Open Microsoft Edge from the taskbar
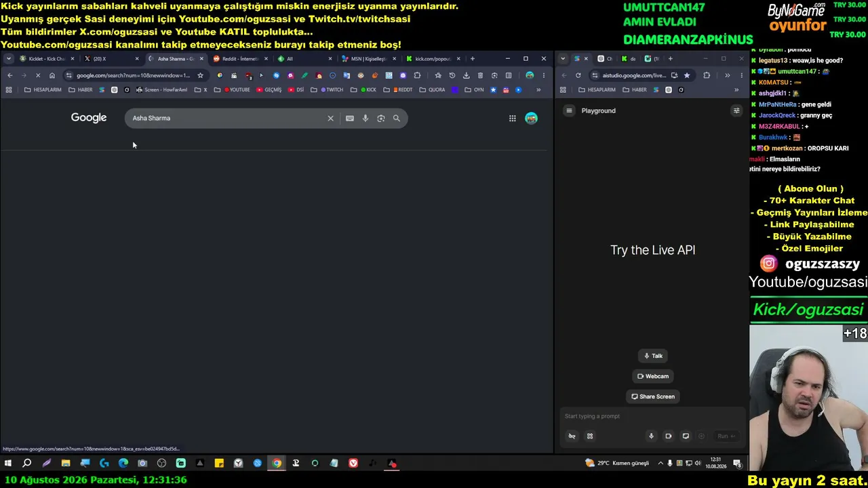 tap(123, 464)
